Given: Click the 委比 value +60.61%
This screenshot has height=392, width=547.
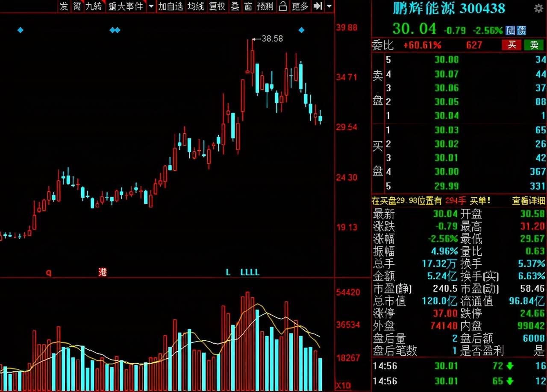Looking at the screenshot, I should click(422, 45).
